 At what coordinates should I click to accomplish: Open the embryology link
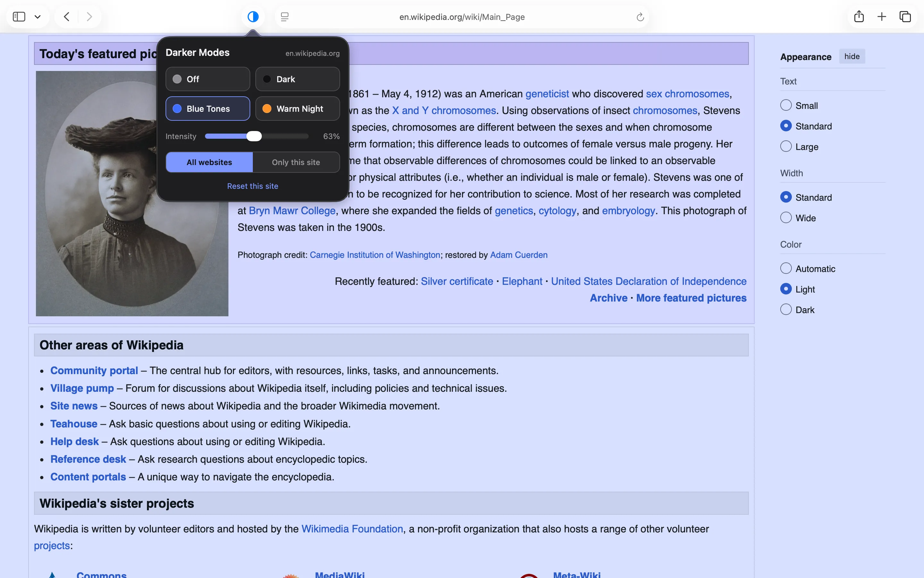(628, 211)
